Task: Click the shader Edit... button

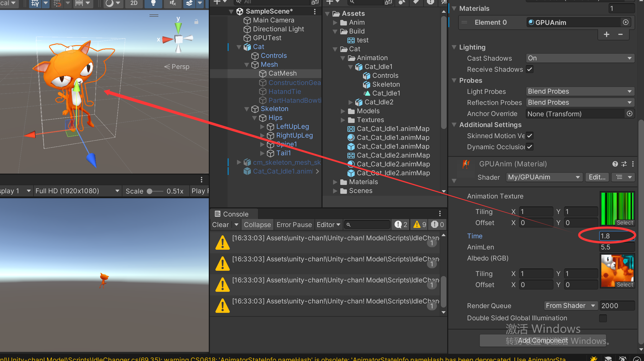Action: 597,177
